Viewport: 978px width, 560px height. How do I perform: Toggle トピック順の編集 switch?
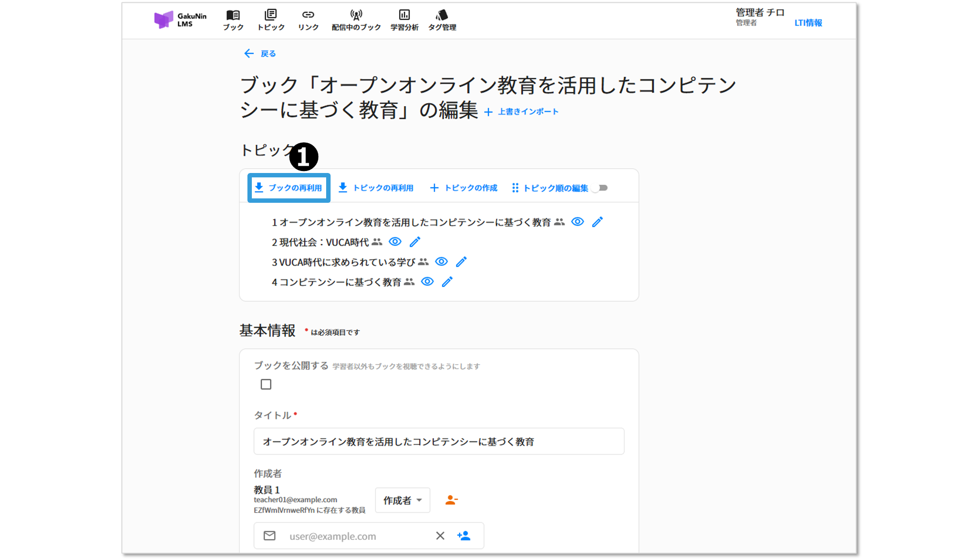click(x=600, y=188)
